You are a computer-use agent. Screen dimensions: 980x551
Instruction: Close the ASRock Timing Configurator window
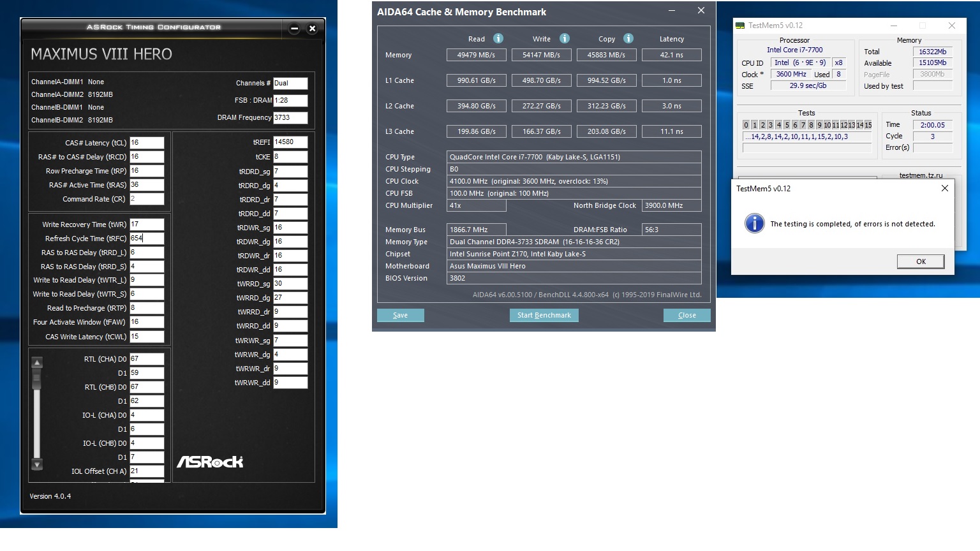coord(312,28)
